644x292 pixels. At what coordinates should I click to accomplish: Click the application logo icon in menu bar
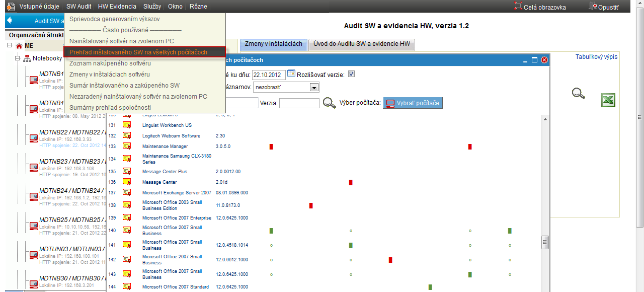click(x=11, y=7)
